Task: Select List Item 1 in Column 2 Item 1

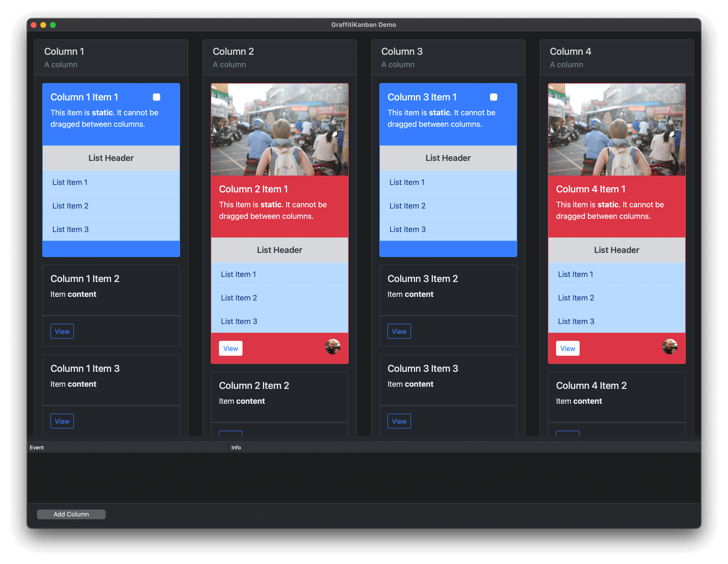Action: (x=279, y=274)
